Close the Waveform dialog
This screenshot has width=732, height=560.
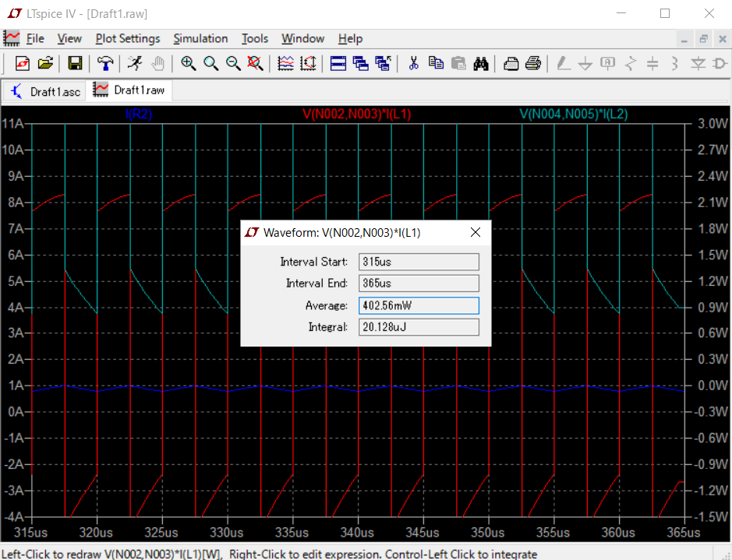[x=476, y=232]
